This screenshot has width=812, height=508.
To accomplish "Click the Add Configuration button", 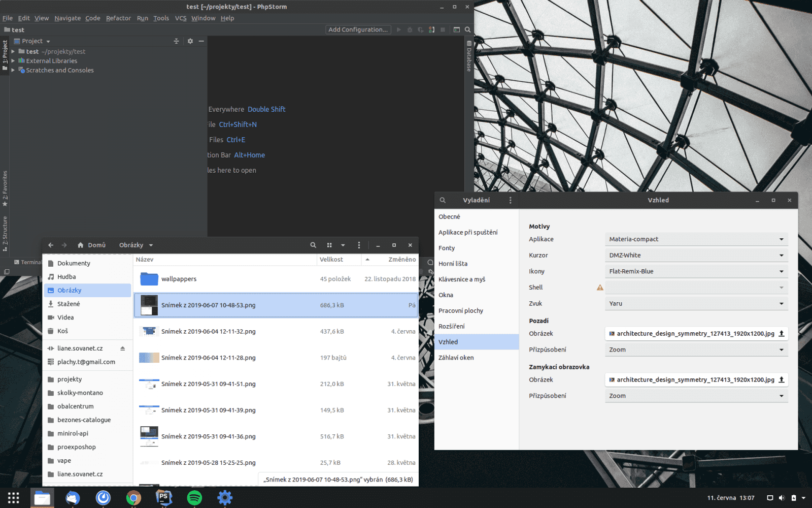I will [x=358, y=29].
